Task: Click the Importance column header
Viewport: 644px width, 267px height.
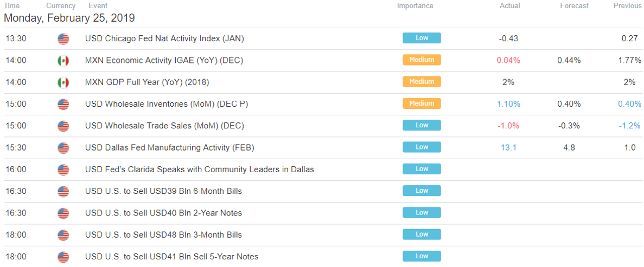Action: coord(415,6)
